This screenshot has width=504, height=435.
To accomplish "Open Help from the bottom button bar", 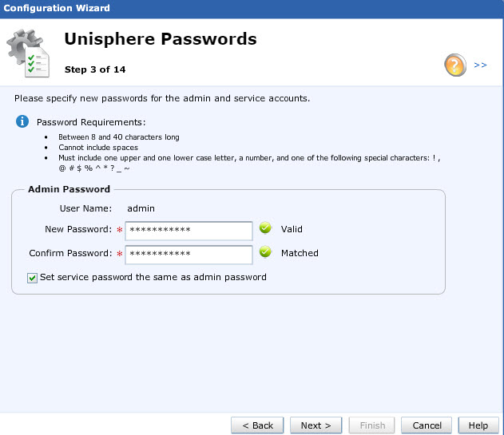I will point(478,425).
